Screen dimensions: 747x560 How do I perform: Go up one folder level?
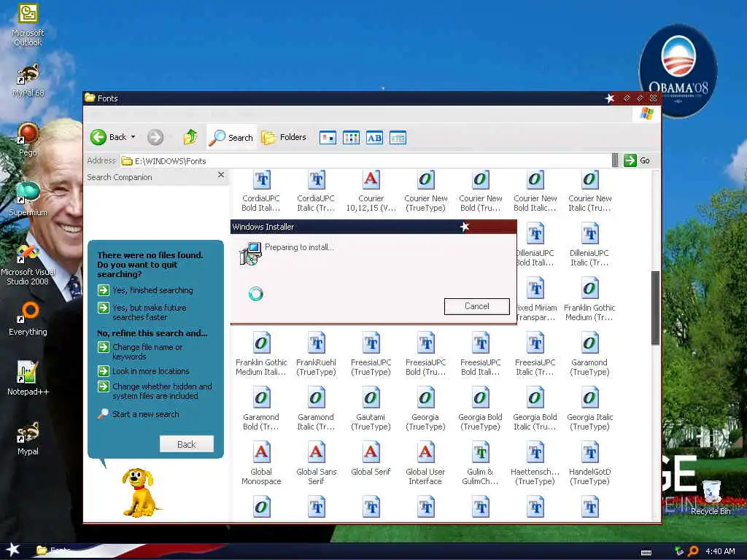(x=190, y=137)
